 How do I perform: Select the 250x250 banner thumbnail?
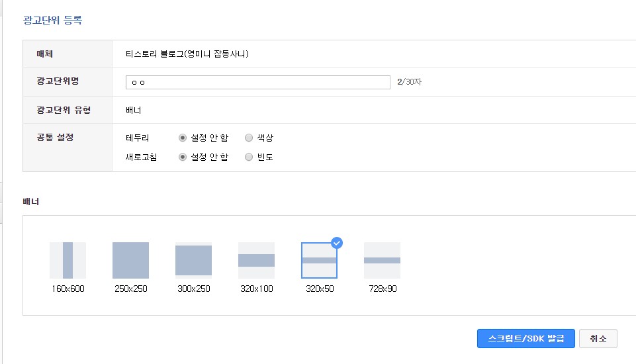coord(130,260)
